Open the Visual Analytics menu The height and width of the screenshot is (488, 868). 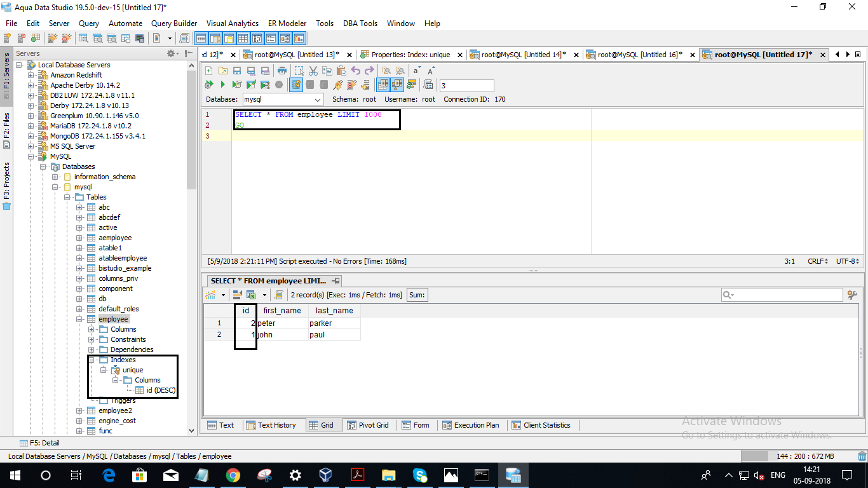click(233, 23)
